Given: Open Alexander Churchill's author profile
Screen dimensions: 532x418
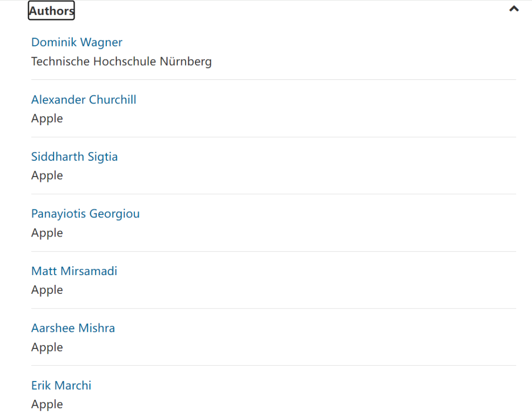Looking at the screenshot, I should coord(84,100).
